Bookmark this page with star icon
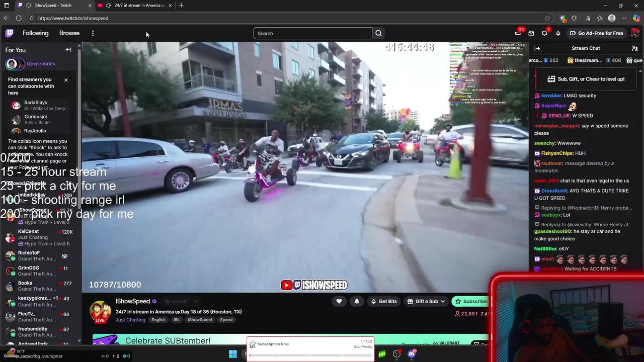 (547, 18)
